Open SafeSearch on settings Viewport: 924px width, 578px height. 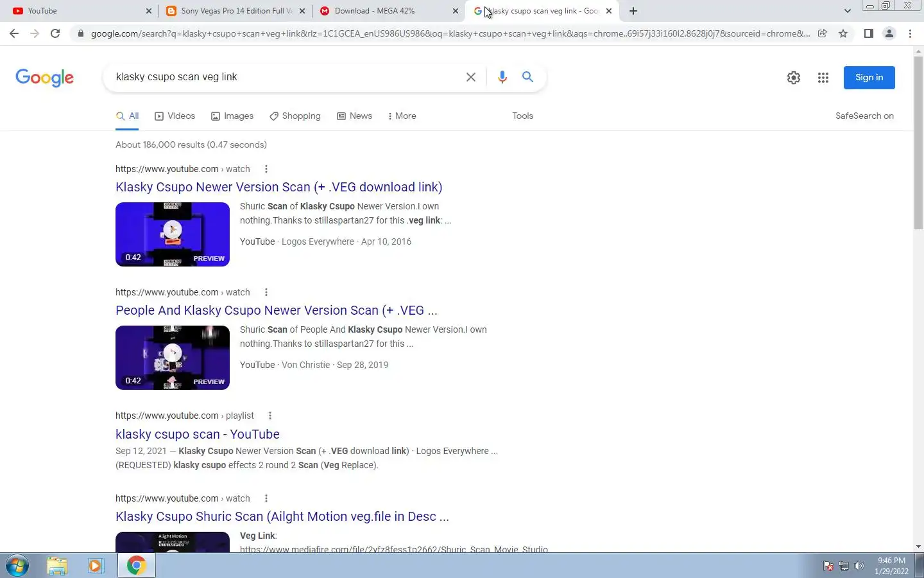pos(864,116)
